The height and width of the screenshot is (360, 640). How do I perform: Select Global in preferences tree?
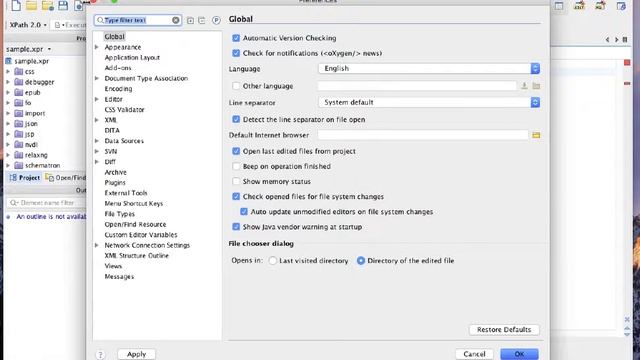pos(114,37)
